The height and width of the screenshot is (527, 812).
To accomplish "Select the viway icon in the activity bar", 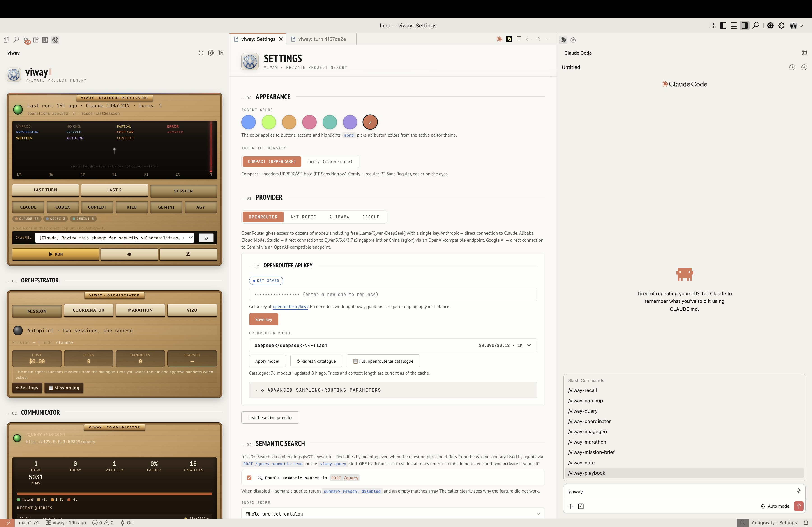I will (55, 40).
